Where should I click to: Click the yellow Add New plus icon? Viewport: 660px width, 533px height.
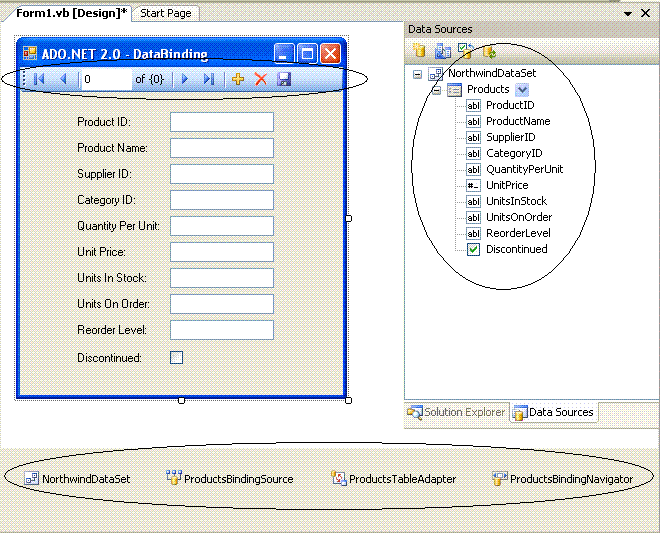[x=238, y=79]
